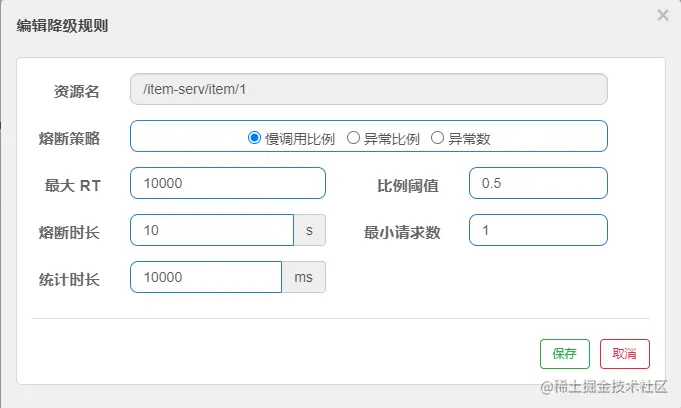Focus the 熔断时长 input showing 10
Viewport: 681px width, 408px height.
point(212,230)
